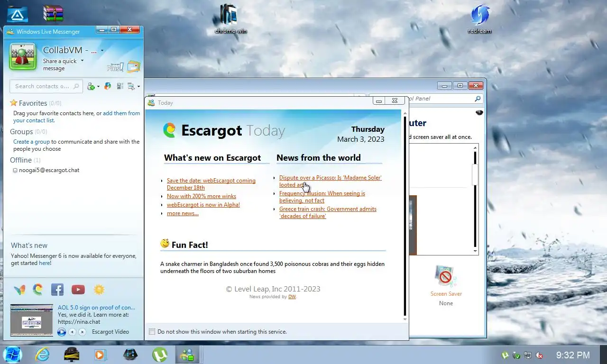Click the Windows Live Messenger taskbar button

click(188, 355)
